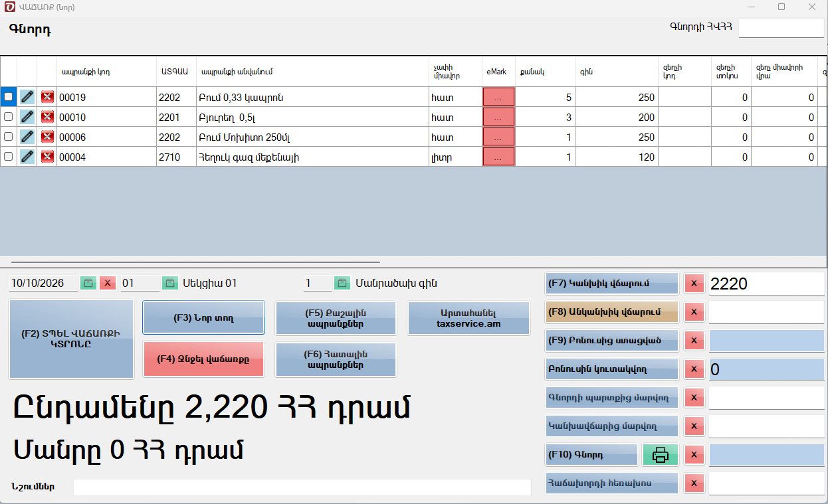The width and height of the screenshot is (828, 504).
Task: Tick the checkbox for row 00019
Action: 9,97
